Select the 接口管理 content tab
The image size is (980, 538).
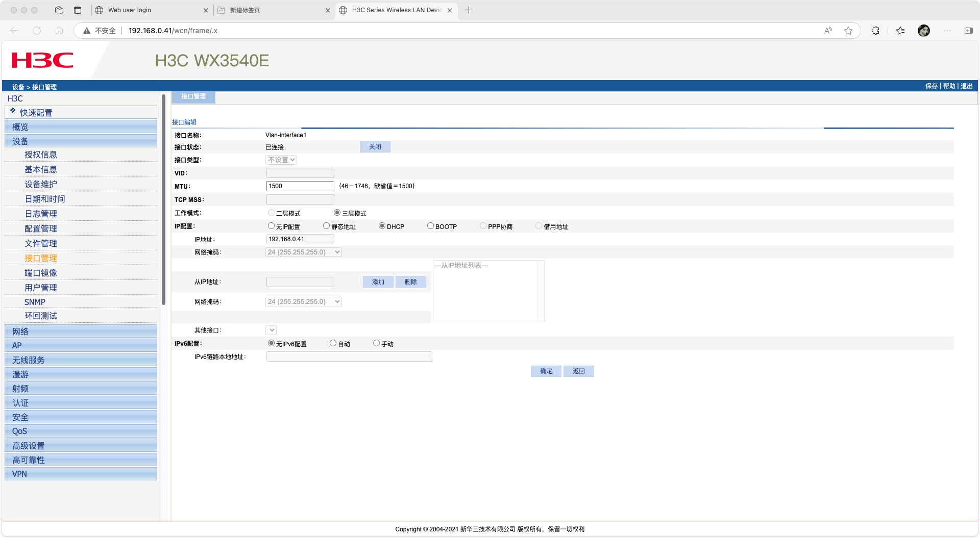coord(193,97)
